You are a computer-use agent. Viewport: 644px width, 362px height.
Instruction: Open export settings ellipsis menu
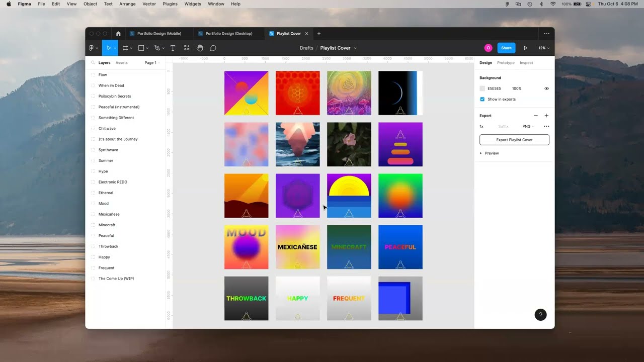click(x=546, y=126)
